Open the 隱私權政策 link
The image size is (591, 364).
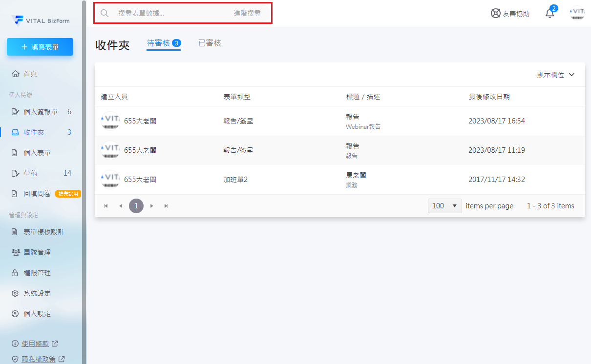pos(39,359)
